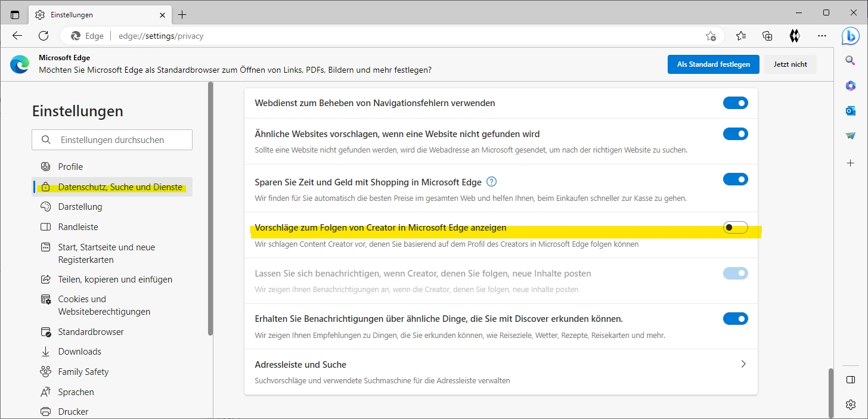Image resolution: width=868 pixels, height=419 pixels.
Task: Click the Edge icon in address bar
Action: point(76,36)
